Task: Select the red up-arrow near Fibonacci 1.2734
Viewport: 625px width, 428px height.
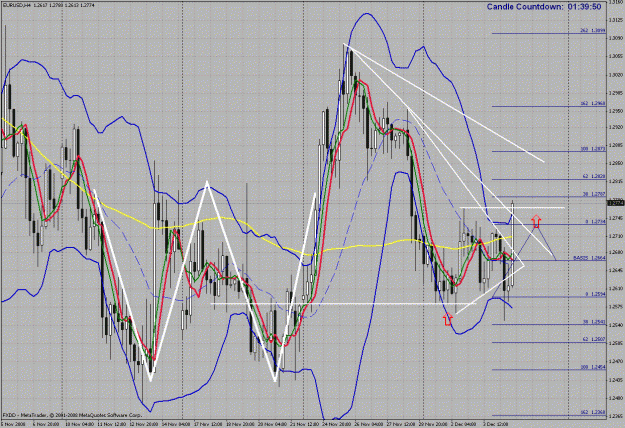Action: tap(537, 221)
